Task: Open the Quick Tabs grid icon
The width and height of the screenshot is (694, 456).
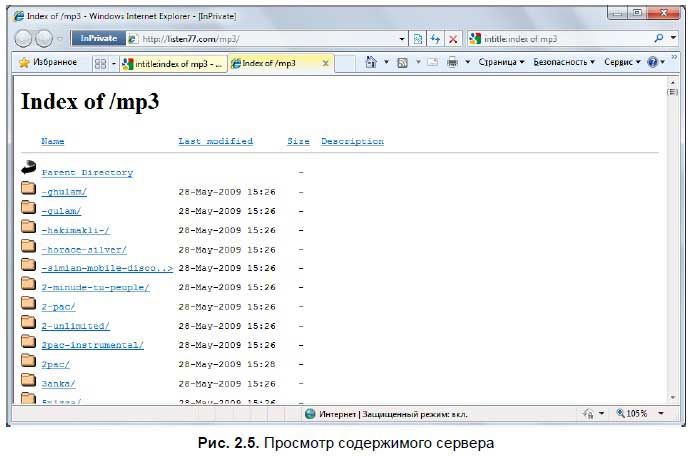Action: pyautogui.click(x=100, y=62)
